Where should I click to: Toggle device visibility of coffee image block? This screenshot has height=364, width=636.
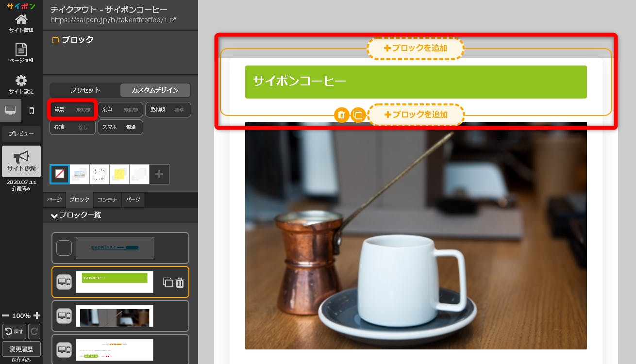[x=64, y=316]
